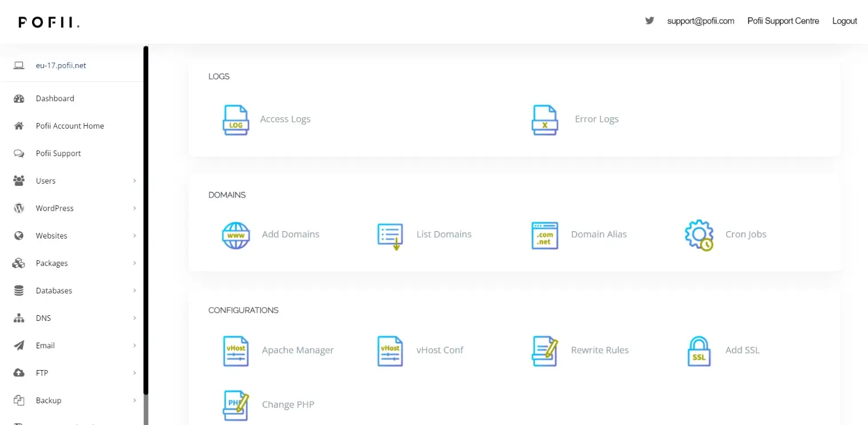868x425 pixels.
Task: Click the Pofii Account Home house icon
Action: point(19,126)
